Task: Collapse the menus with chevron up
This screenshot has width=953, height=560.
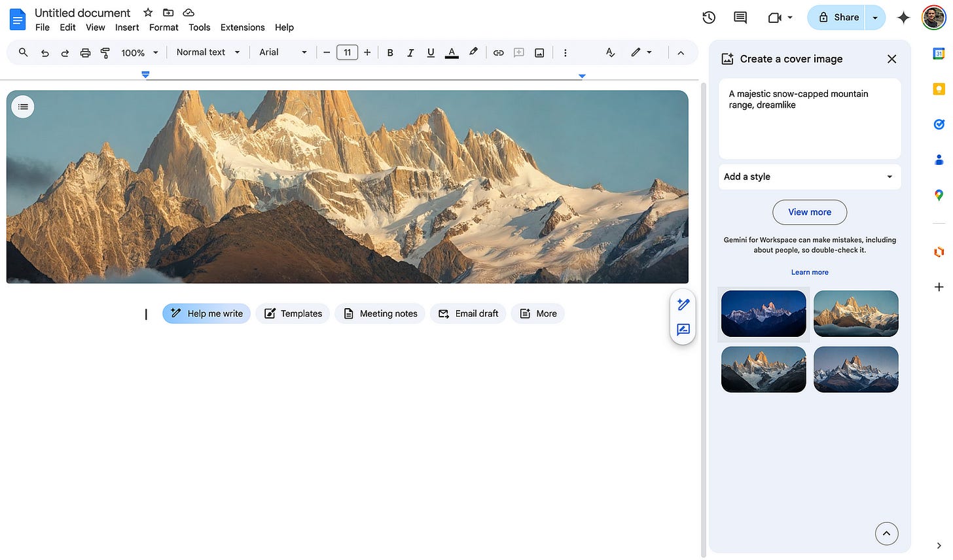Action: click(x=681, y=53)
